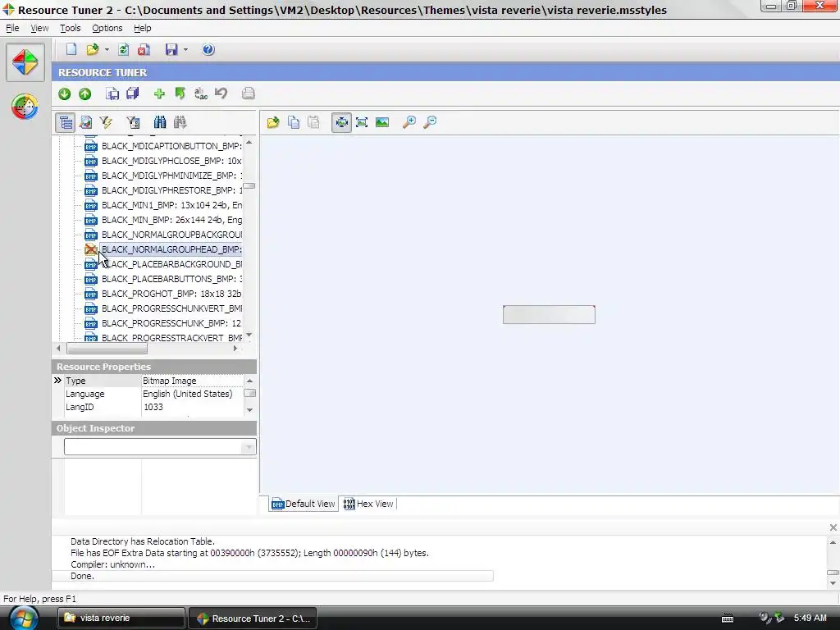Close the log panel with the X
Screen dimensions: 840x630
coord(833,527)
